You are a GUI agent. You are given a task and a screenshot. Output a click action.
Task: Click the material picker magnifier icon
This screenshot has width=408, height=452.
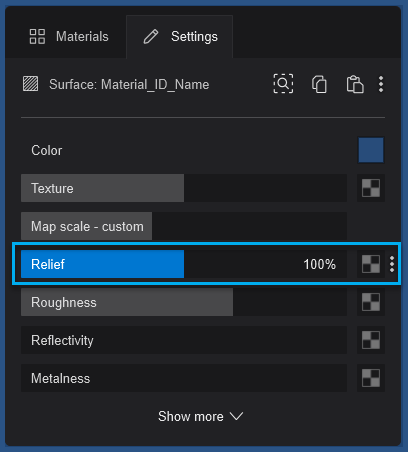(x=283, y=84)
